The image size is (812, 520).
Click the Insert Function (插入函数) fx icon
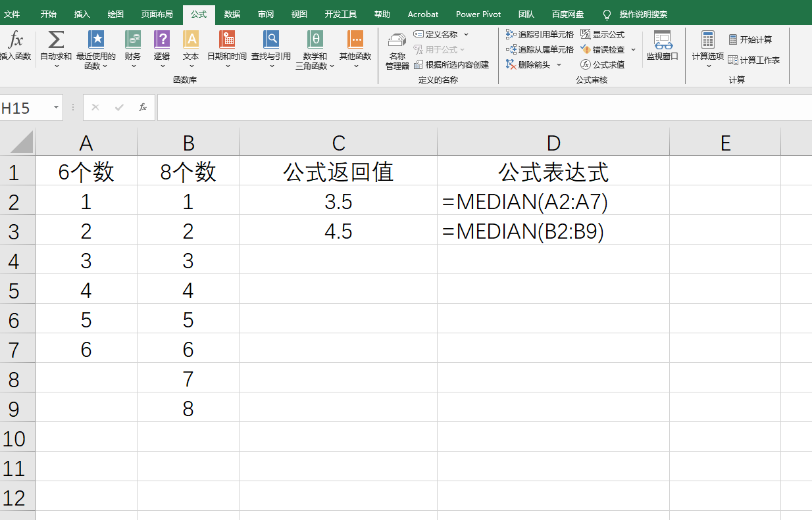click(16, 39)
